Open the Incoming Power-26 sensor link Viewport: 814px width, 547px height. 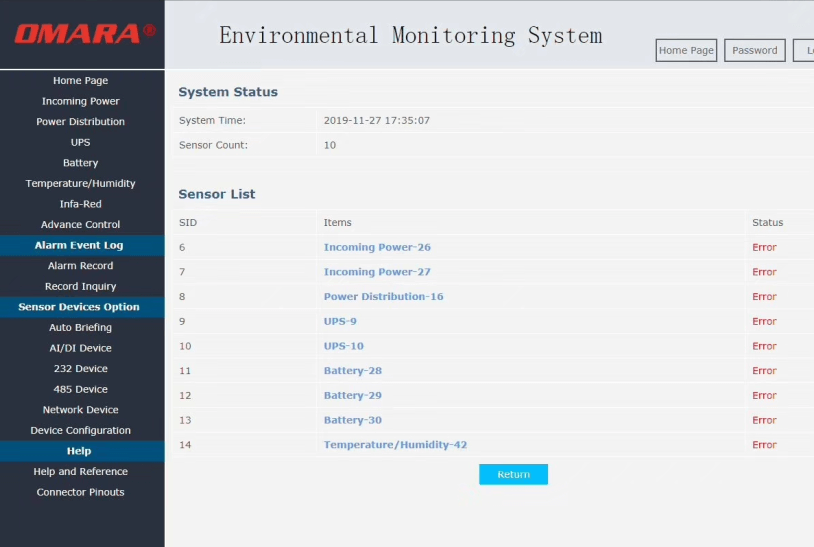pos(377,247)
